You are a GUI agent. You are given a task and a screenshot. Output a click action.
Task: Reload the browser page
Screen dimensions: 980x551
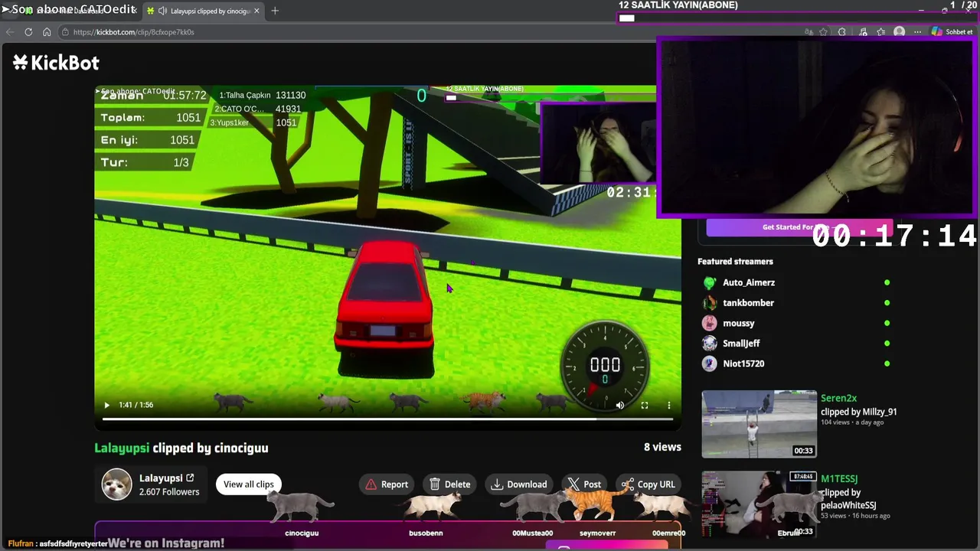coord(28,32)
